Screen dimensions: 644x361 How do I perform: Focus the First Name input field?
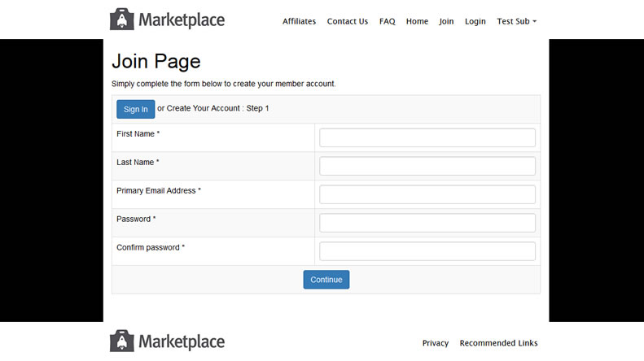[x=427, y=137]
